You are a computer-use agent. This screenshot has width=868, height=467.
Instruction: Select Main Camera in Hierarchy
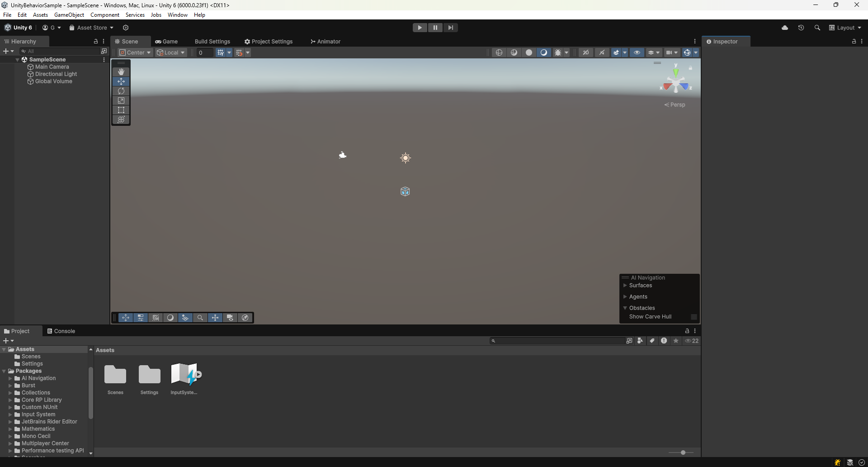click(x=52, y=67)
